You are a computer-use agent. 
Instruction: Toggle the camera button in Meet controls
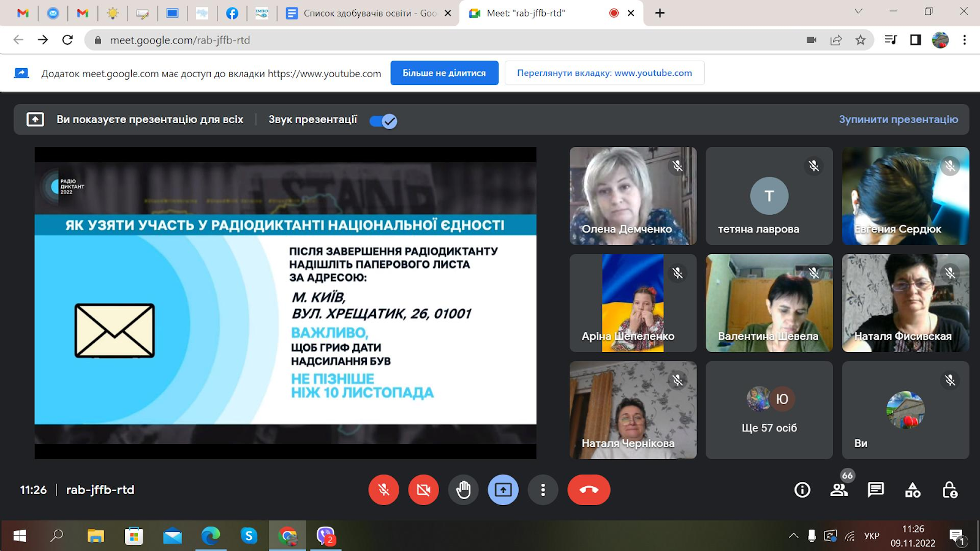pyautogui.click(x=423, y=490)
